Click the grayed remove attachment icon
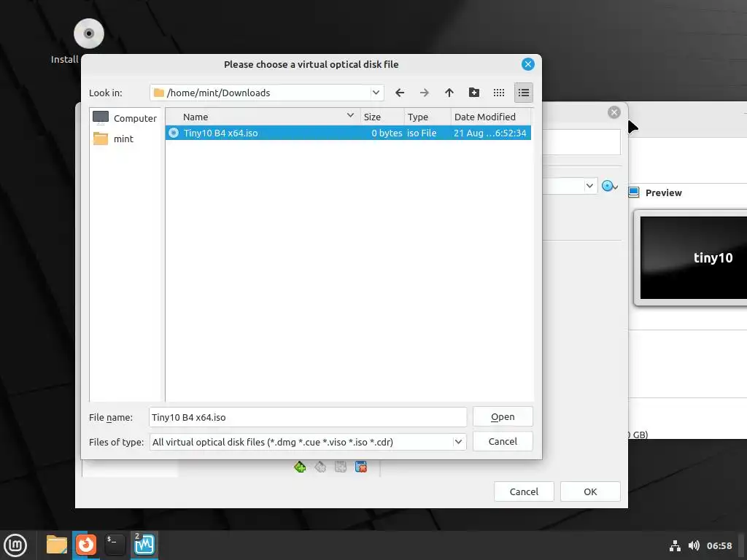This screenshot has height=560, width=747. point(320,467)
